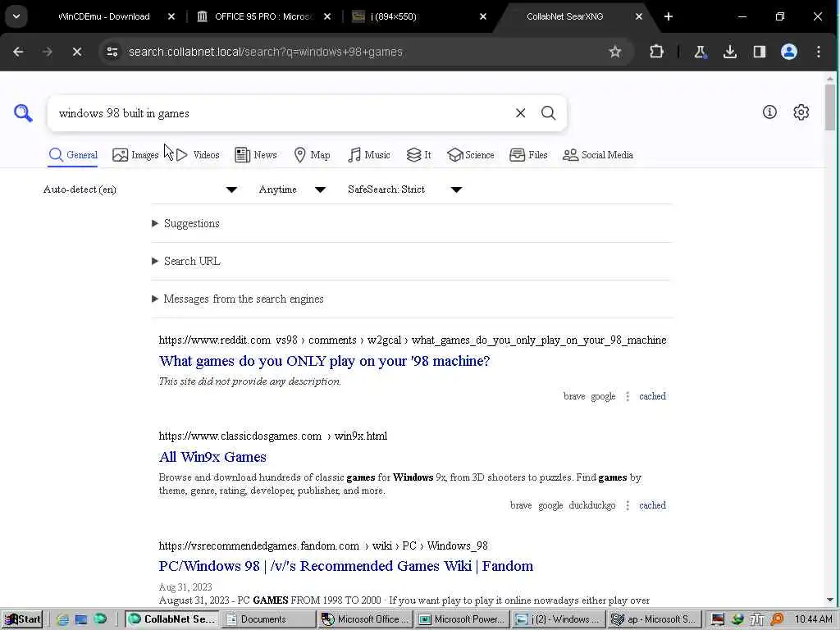Viewport: 840px width, 630px height.
Task: Bookmark this page with star icon
Action: coord(615,52)
